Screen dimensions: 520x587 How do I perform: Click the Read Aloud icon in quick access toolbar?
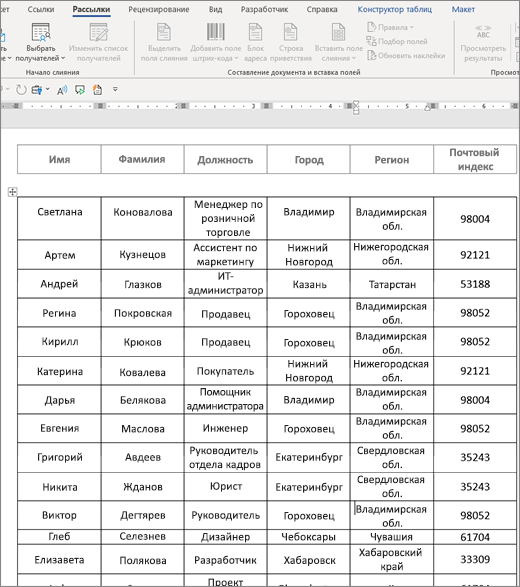point(62,90)
